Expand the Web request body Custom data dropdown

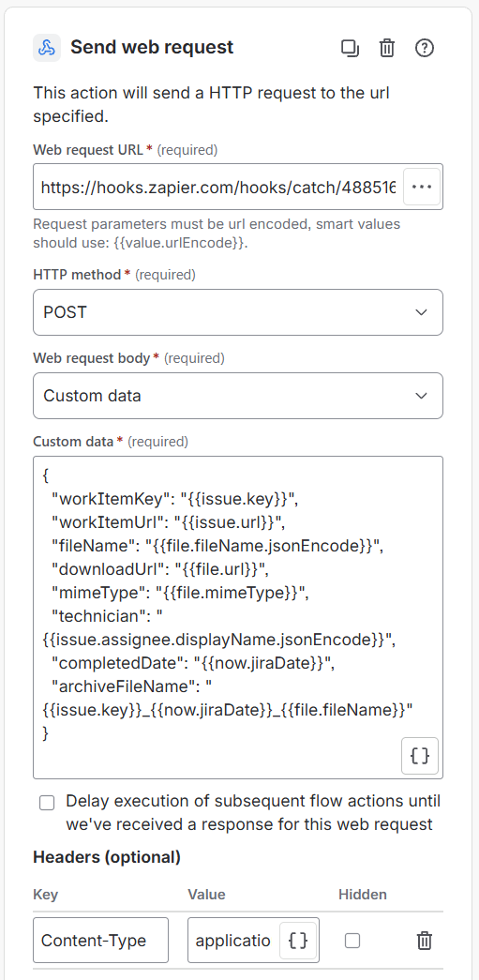238,396
